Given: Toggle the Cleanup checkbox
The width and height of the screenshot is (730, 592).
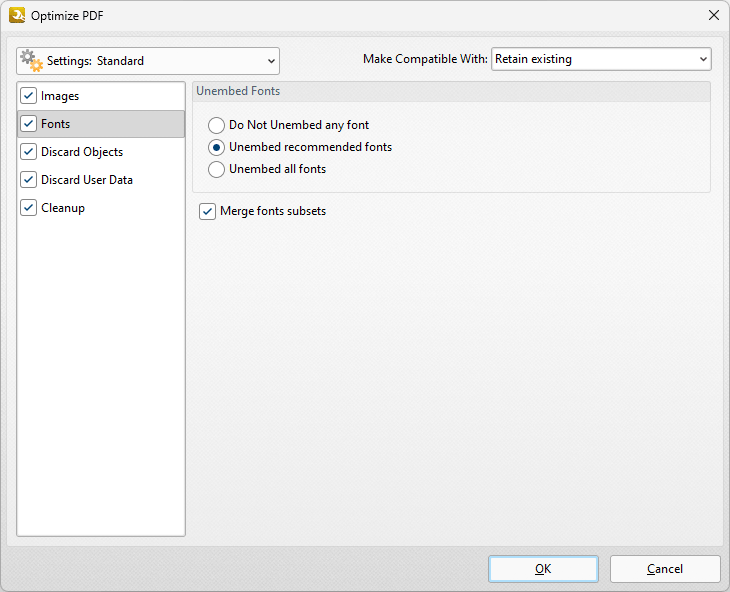Looking at the screenshot, I should pos(28,208).
